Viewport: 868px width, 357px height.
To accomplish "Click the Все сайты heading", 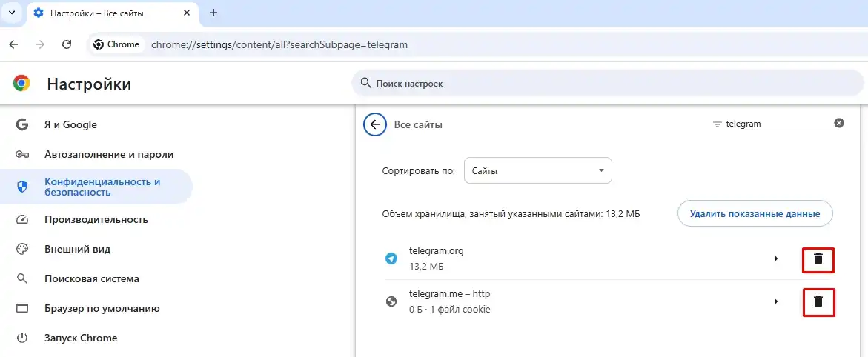I will click(x=418, y=125).
